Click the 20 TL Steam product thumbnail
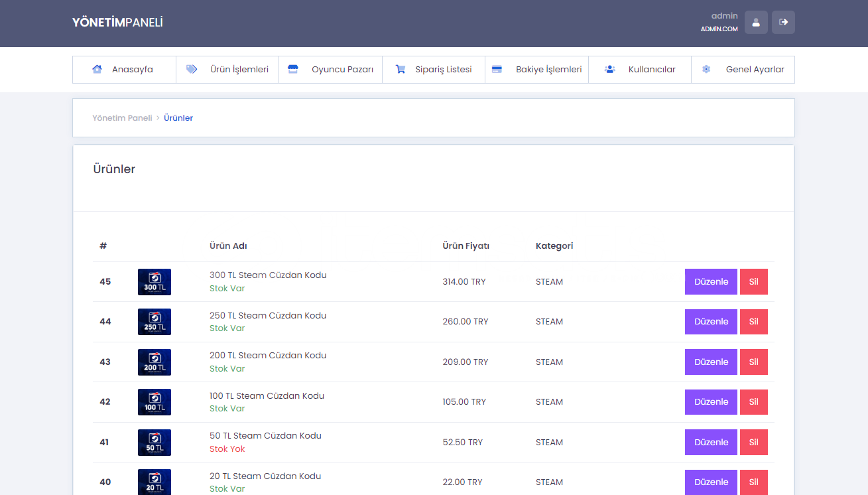The image size is (868, 495). coord(155,482)
